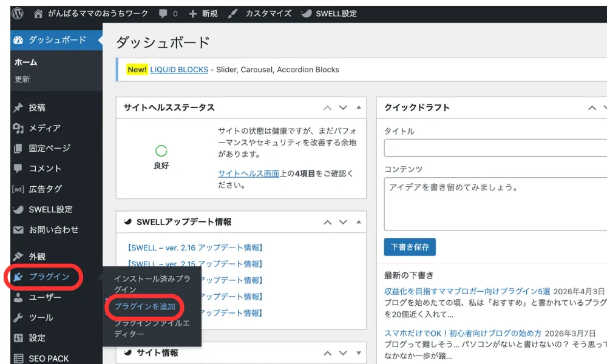Select 投稿 with the pushpin icon
Image resolution: width=607 pixels, height=364 pixels.
coord(18,107)
